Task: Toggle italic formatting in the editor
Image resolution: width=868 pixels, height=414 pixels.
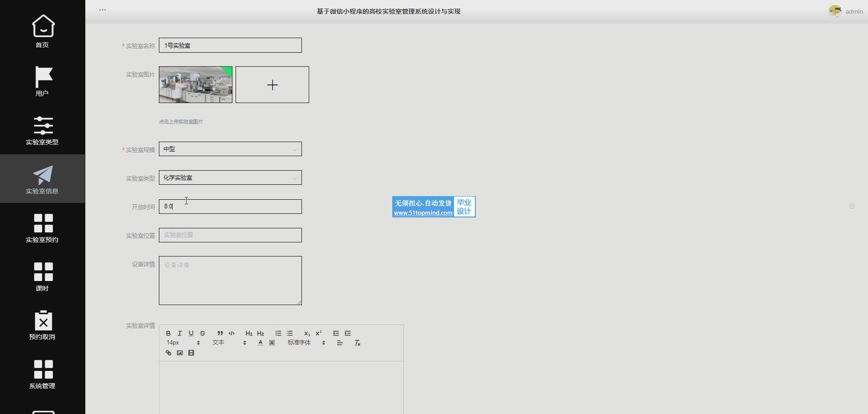Action: click(180, 333)
